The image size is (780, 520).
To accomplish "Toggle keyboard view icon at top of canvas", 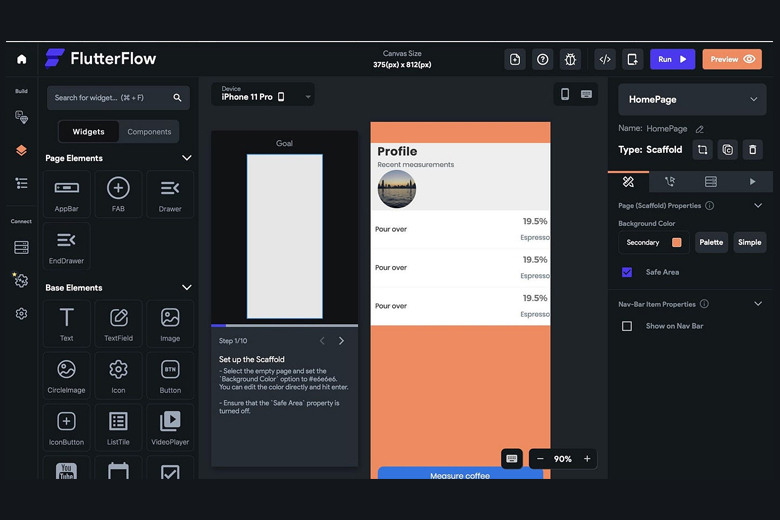I will (586, 94).
